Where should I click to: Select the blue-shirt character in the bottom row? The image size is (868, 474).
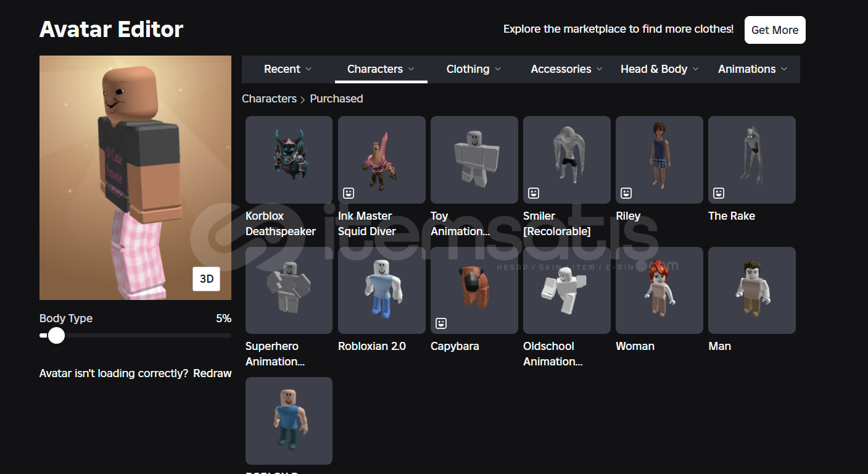tap(289, 421)
